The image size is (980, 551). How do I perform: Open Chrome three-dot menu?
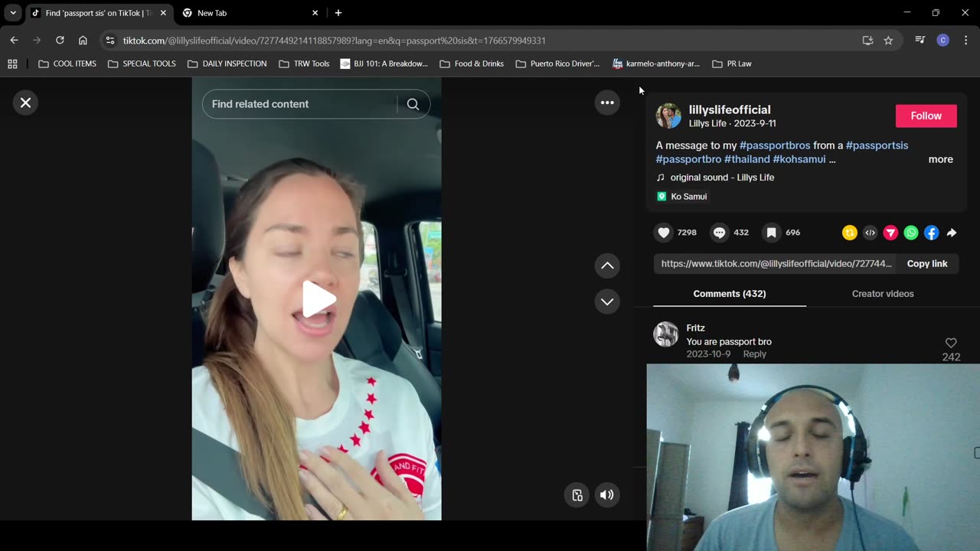[965, 41]
